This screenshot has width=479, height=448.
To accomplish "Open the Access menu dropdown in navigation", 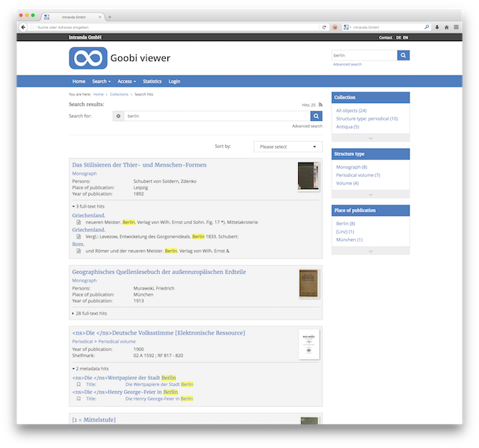I will coord(127,81).
